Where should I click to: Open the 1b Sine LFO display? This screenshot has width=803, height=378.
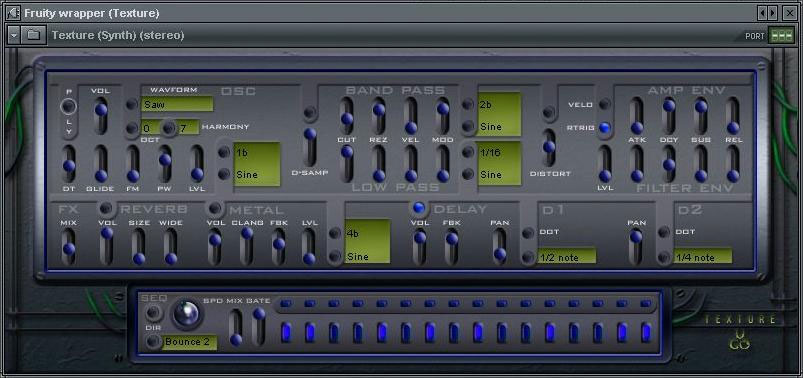tap(258, 163)
